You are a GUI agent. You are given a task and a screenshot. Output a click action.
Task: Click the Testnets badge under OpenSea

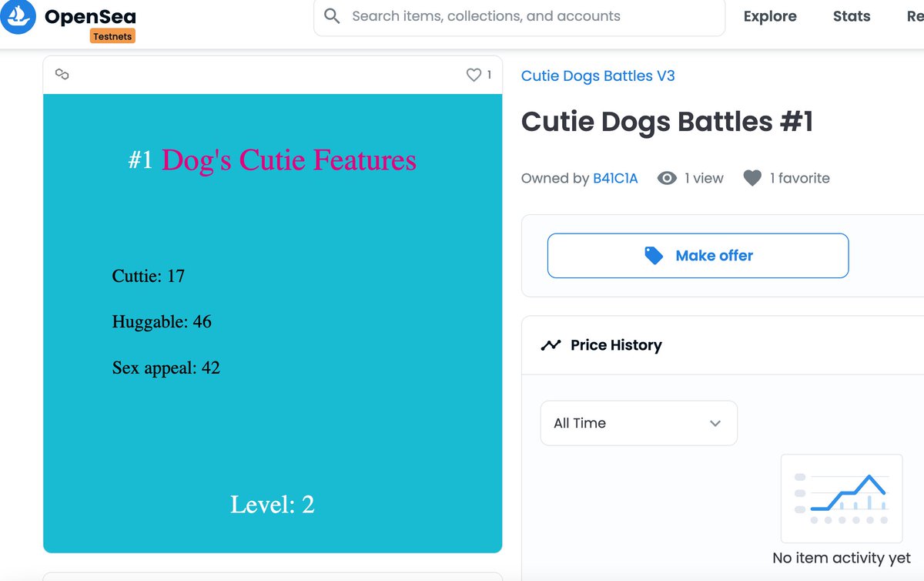point(112,36)
